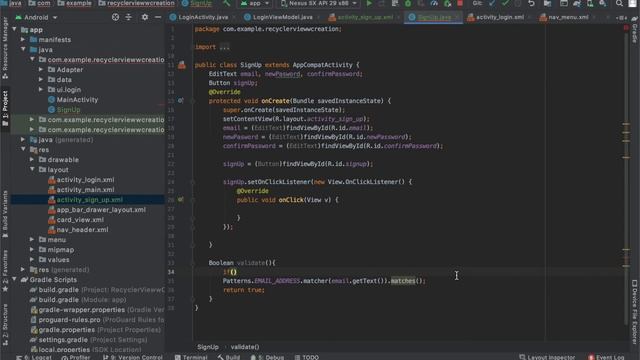Expand the mipmap folder

point(32,249)
